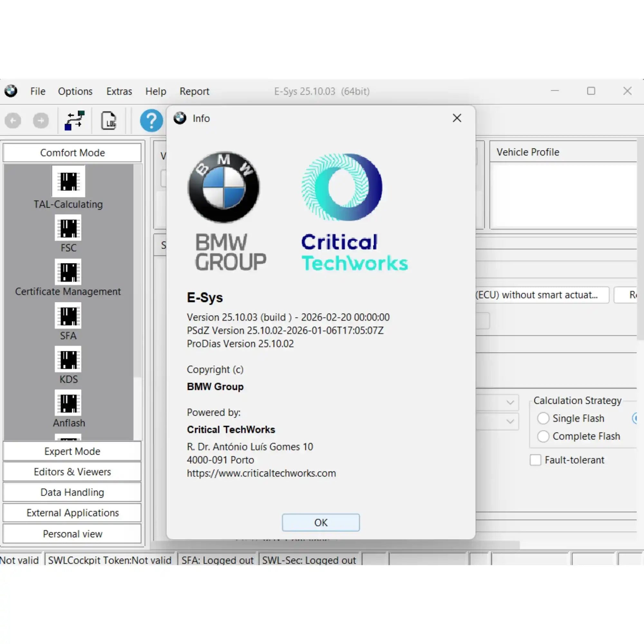Open the Editors & Viewers section
This screenshot has width=644, height=644.
tap(72, 472)
